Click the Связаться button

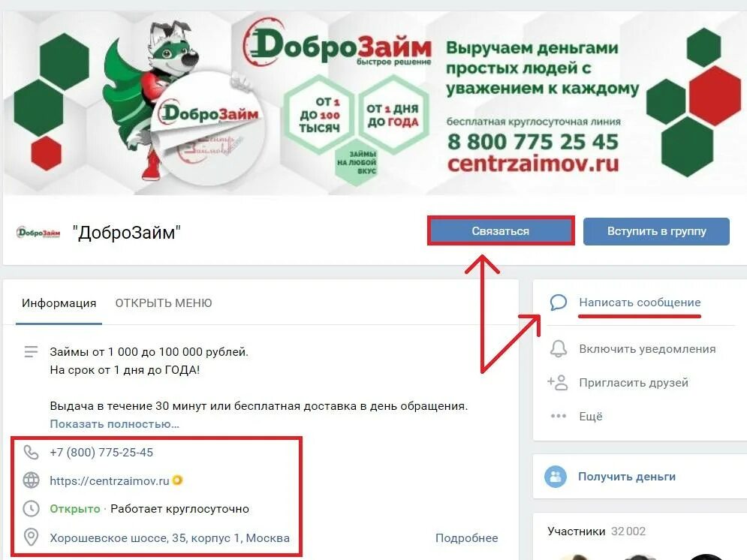(x=501, y=231)
